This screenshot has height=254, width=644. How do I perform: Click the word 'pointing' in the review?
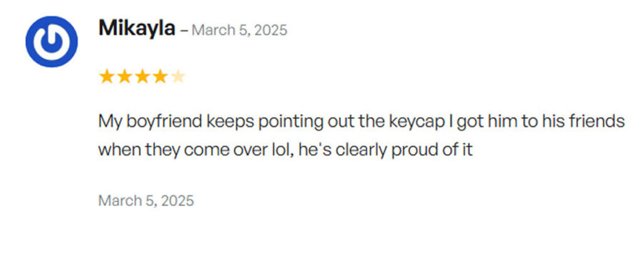291,122
